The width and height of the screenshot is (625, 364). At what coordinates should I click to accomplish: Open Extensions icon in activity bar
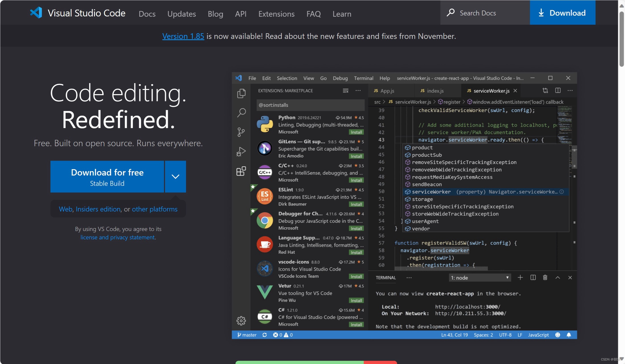coord(241,171)
